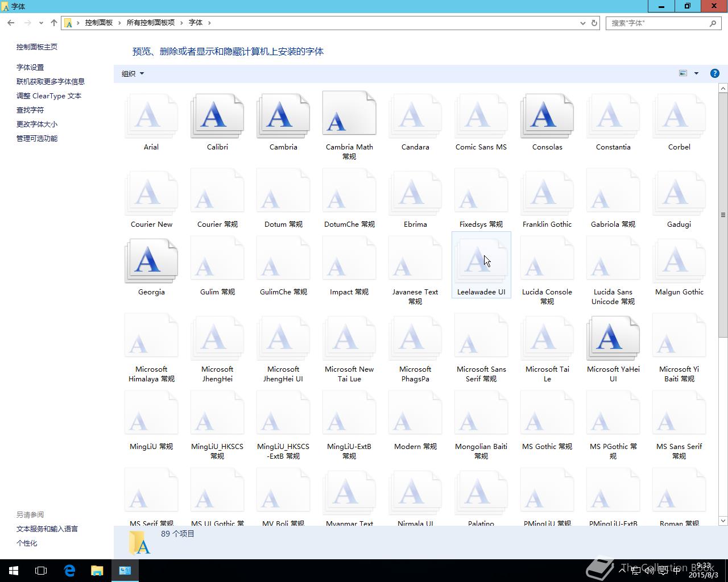Open 更改字体大小 link
The image size is (728, 582).
tap(37, 124)
